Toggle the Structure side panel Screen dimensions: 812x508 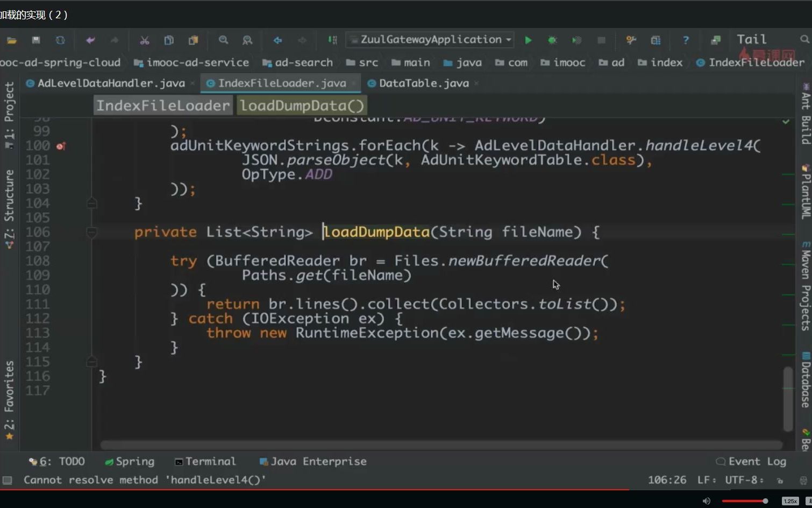[x=9, y=209]
